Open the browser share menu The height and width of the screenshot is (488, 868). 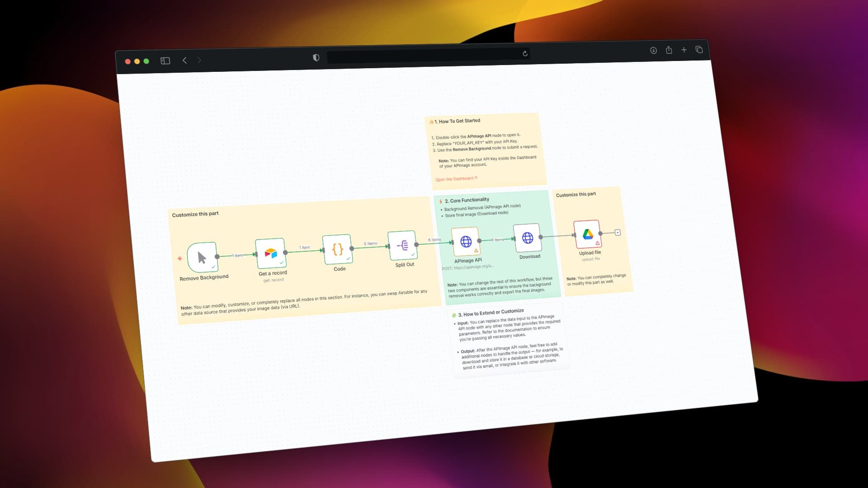669,50
